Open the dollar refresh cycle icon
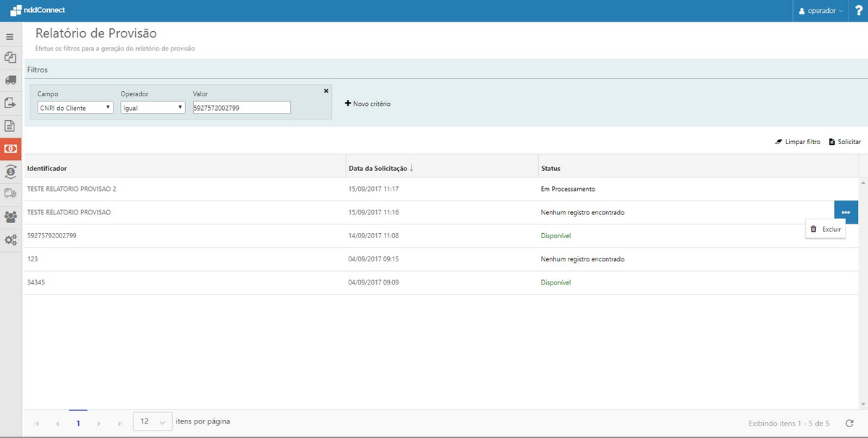Viewport: 868px width, 438px height. coord(10,171)
